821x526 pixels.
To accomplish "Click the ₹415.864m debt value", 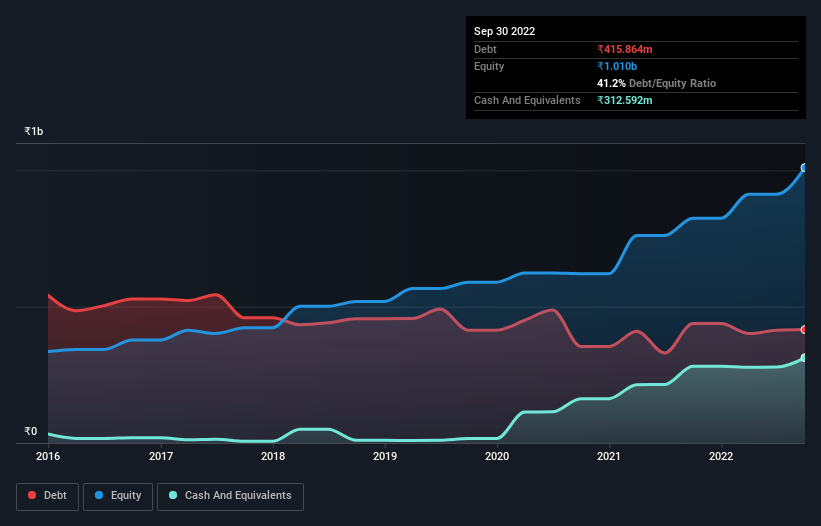I will pyautogui.click(x=625, y=49).
